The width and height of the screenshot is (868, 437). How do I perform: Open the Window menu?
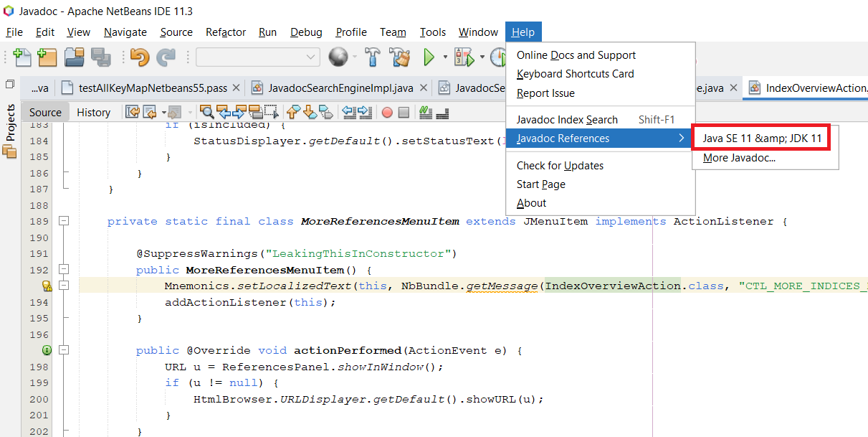tap(478, 32)
